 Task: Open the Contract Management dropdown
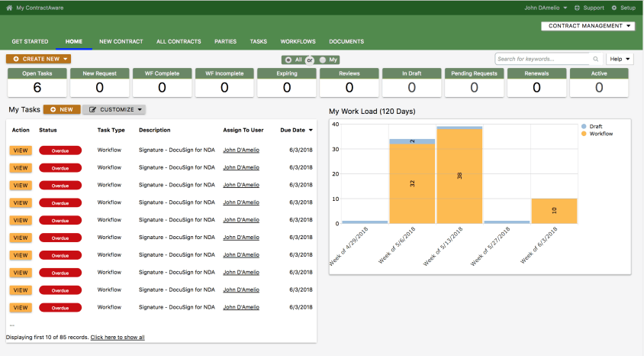coord(588,26)
